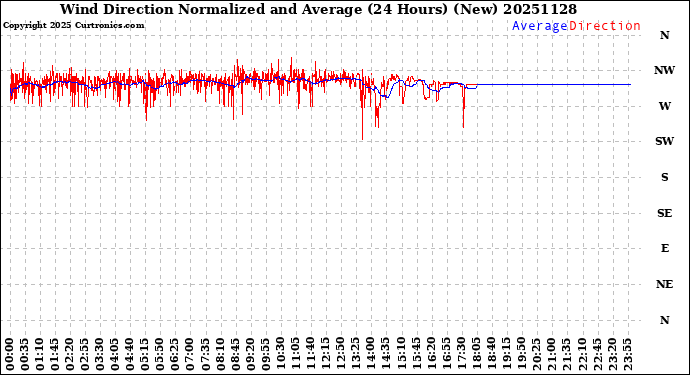This screenshot has height=375, width=690.
Task: Click the '09:55' time axis label
Action: pos(265,355)
